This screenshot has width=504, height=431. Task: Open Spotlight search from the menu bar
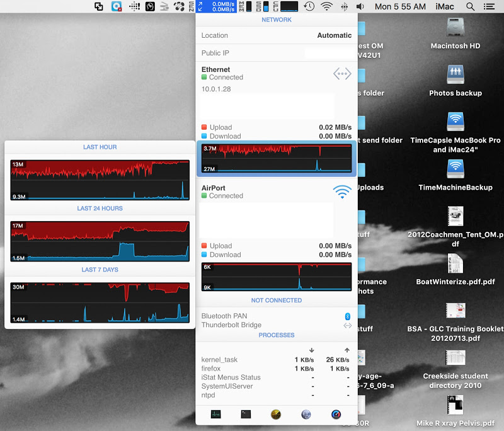coord(470,8)
